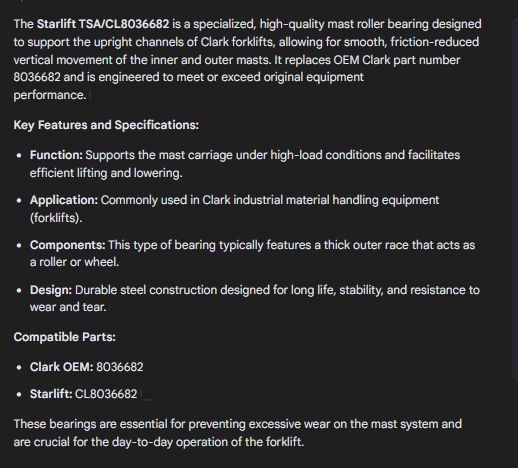
Task: Click the bold "Starlift TSA/CL8036682" product name
Action: tap(103, 24)
